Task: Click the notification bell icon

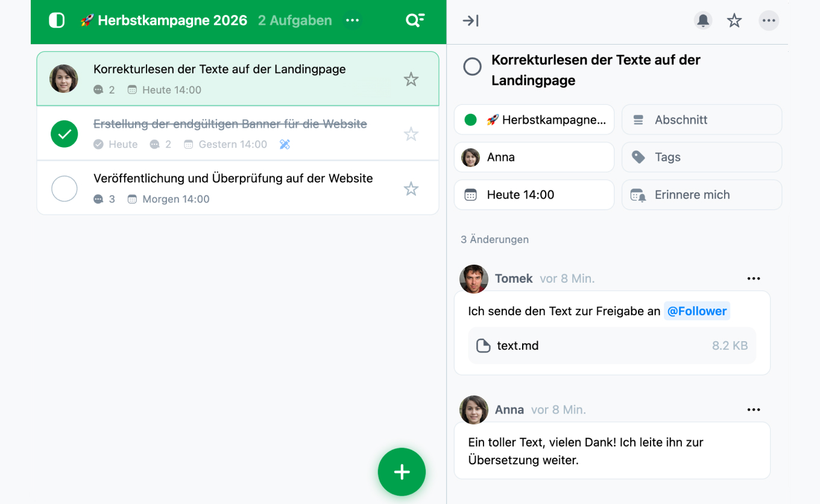Action: (703, 20)
